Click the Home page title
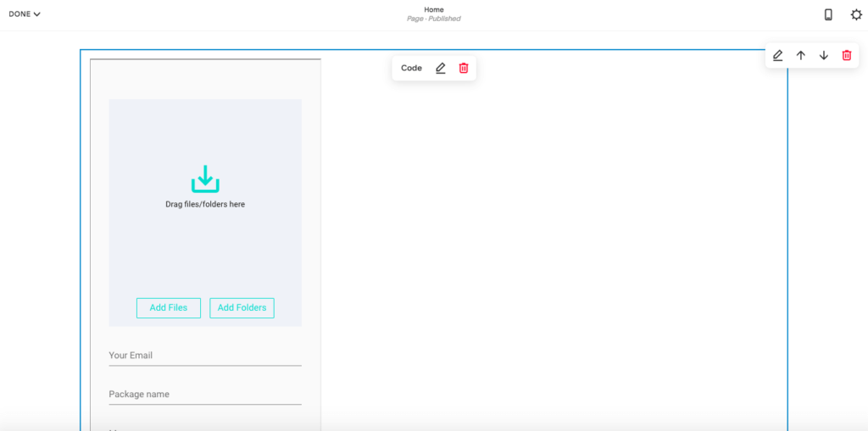 pos(433,9)
